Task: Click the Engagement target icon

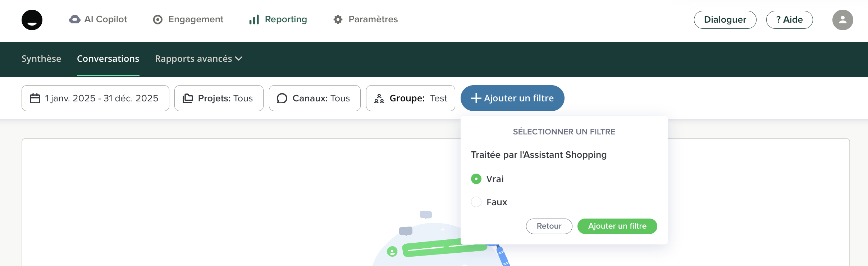Action: point(157,19)
